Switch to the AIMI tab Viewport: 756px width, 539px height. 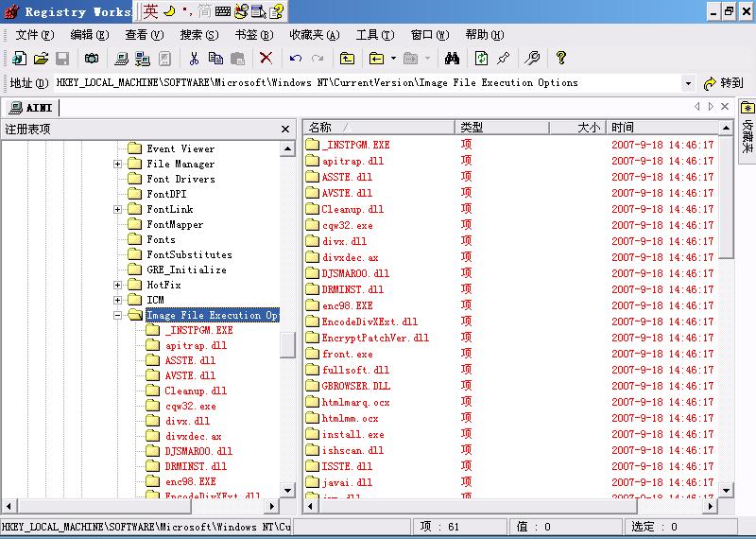[31, 107]
